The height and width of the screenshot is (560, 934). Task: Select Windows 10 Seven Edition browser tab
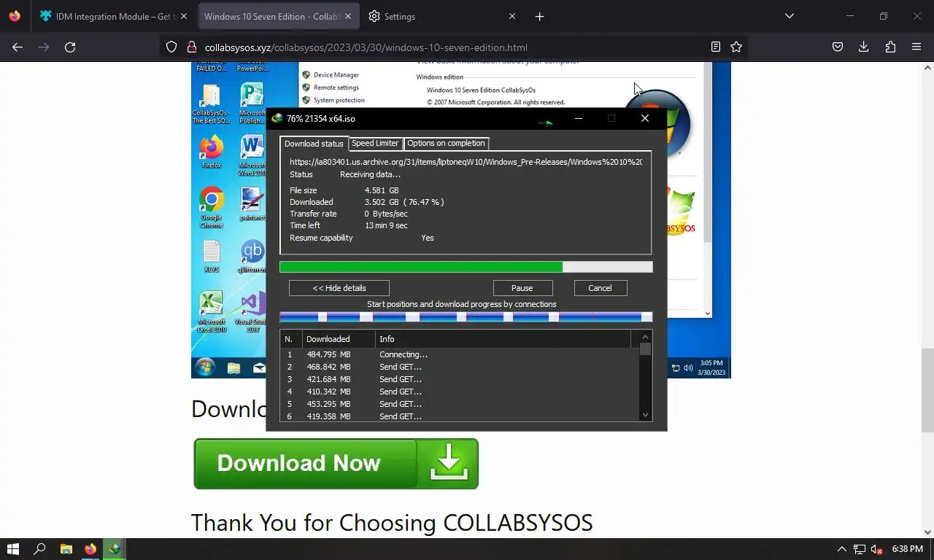pyautogui.click(x=277, y=16)
